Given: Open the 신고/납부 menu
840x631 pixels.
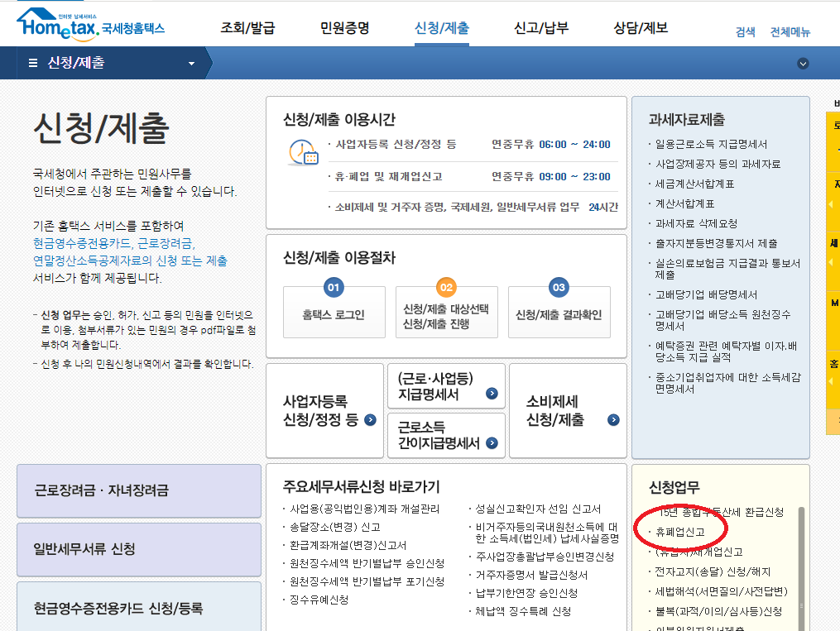Looking at the screenshot, I should pos(541,28).
